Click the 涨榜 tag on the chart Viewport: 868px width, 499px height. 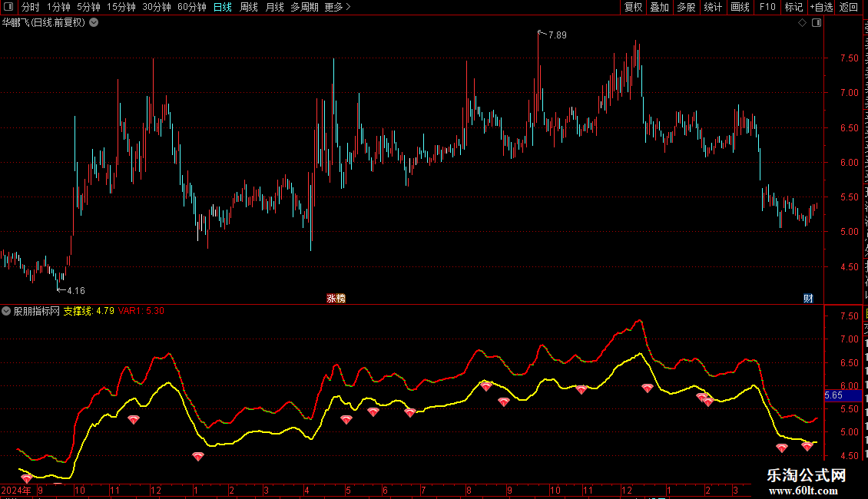click(x=336, y=299)
